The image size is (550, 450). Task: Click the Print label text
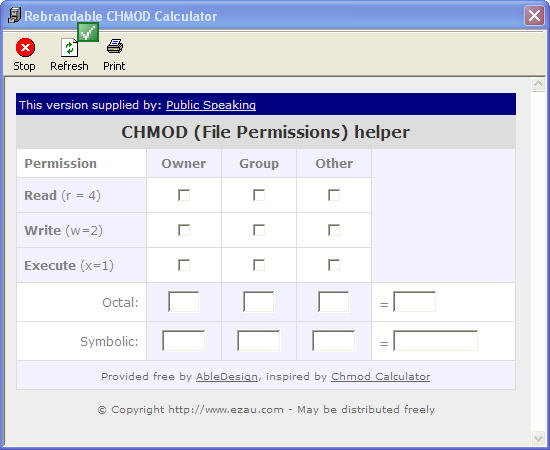pos(114,66)
